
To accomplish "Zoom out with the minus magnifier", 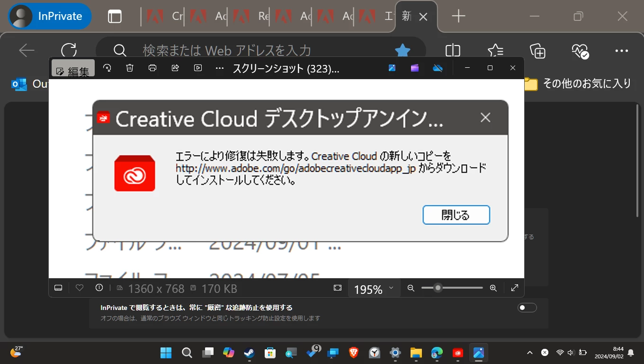I will point(411,288).
